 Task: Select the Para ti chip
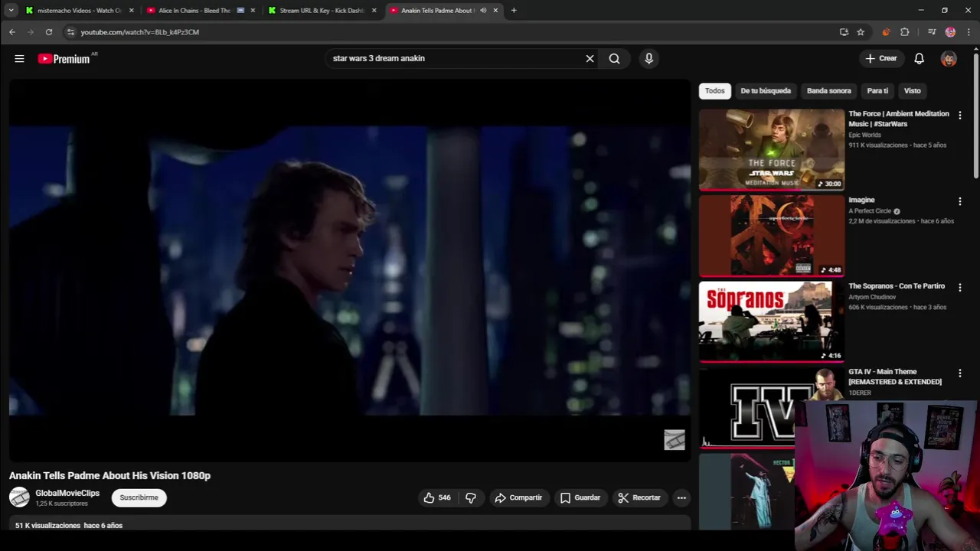click(877, 90)
